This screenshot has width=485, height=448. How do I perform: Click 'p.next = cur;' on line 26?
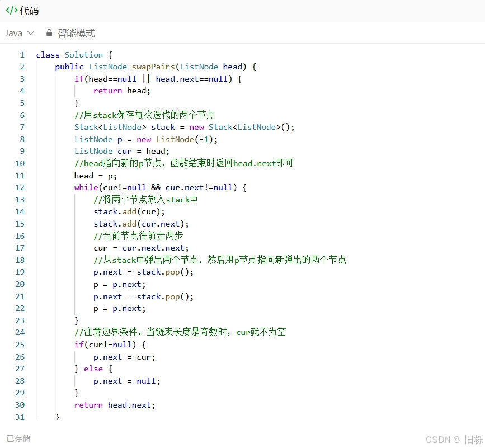click(x=124, y=357)
